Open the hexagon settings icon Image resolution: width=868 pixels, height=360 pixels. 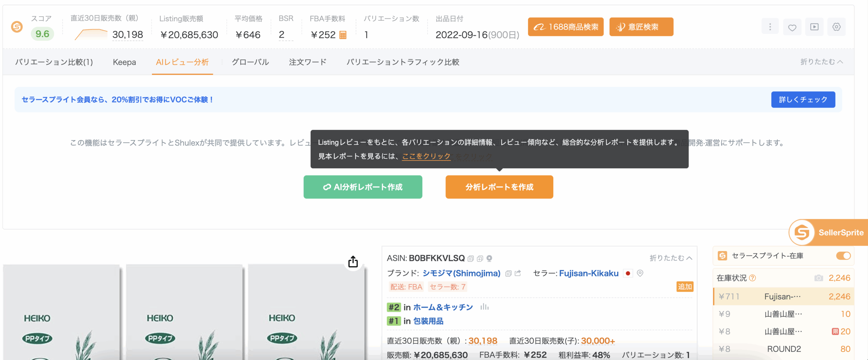tap(836, 27)
